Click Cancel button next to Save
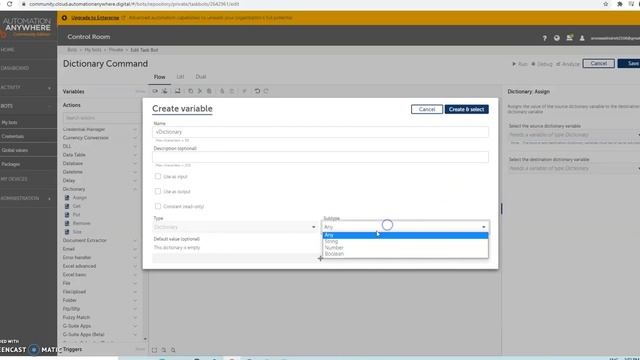 tap(598, 64)
